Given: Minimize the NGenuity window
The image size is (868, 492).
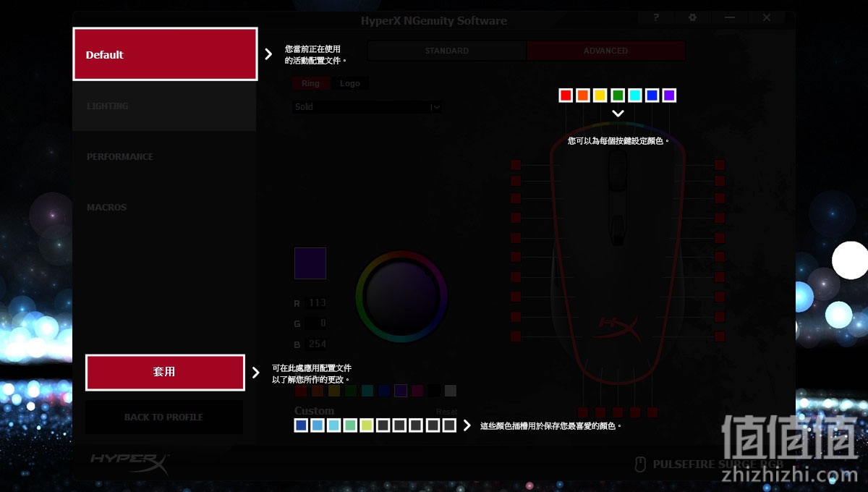Looking at the screenshot, I should (731, 17).
